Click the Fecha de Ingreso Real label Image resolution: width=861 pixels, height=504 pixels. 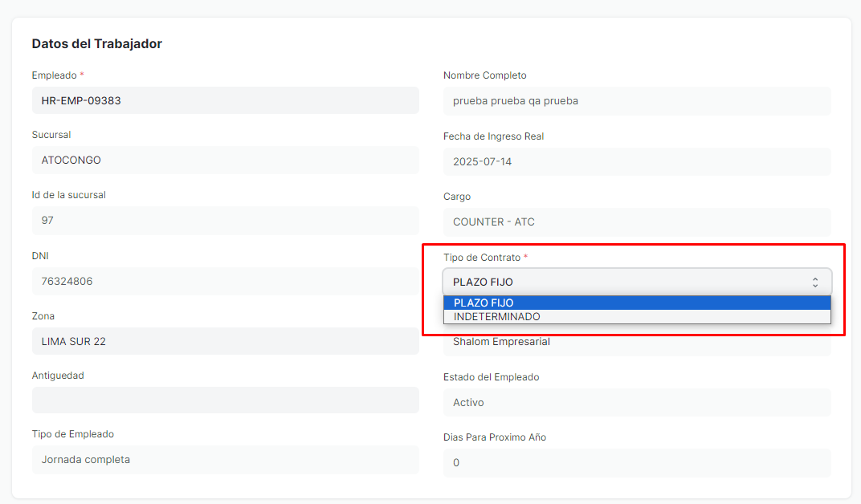(493, 136)
